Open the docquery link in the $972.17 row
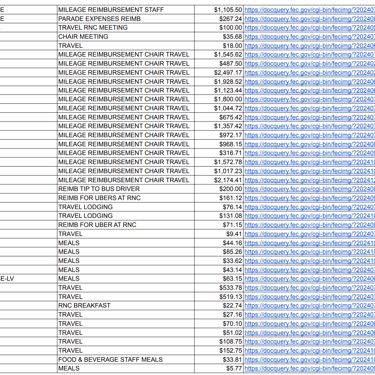Image resolution: width=375 pixels, height=375 pixels. click(310, 135)
